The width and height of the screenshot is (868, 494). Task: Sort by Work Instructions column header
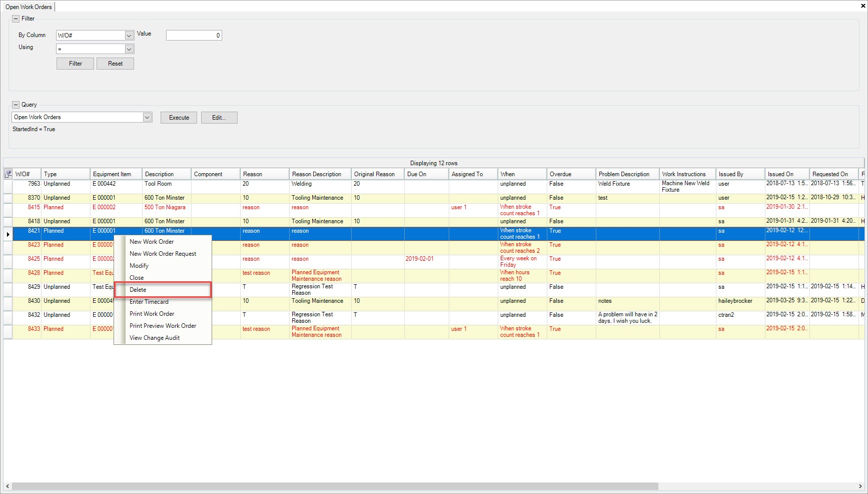[x=688, y=174]
